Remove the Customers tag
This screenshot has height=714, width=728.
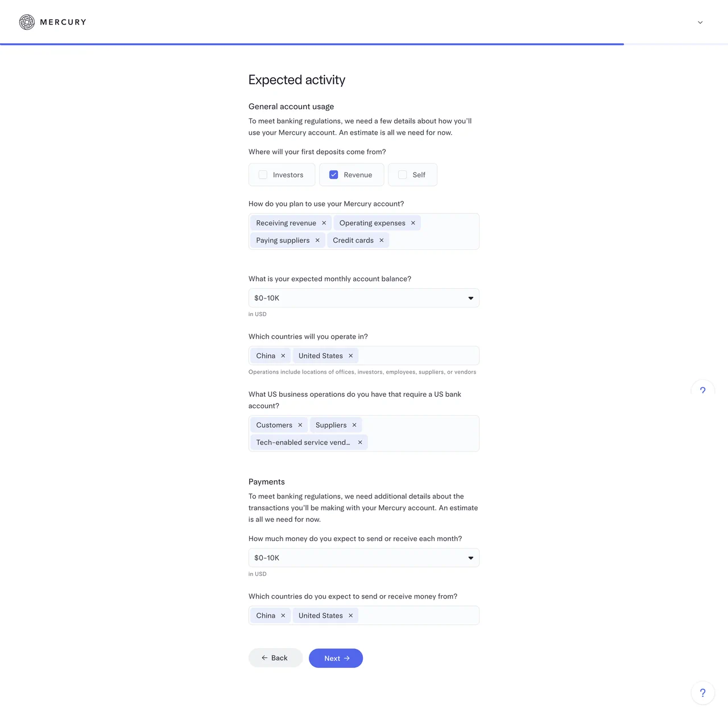(x=300, y=425)
